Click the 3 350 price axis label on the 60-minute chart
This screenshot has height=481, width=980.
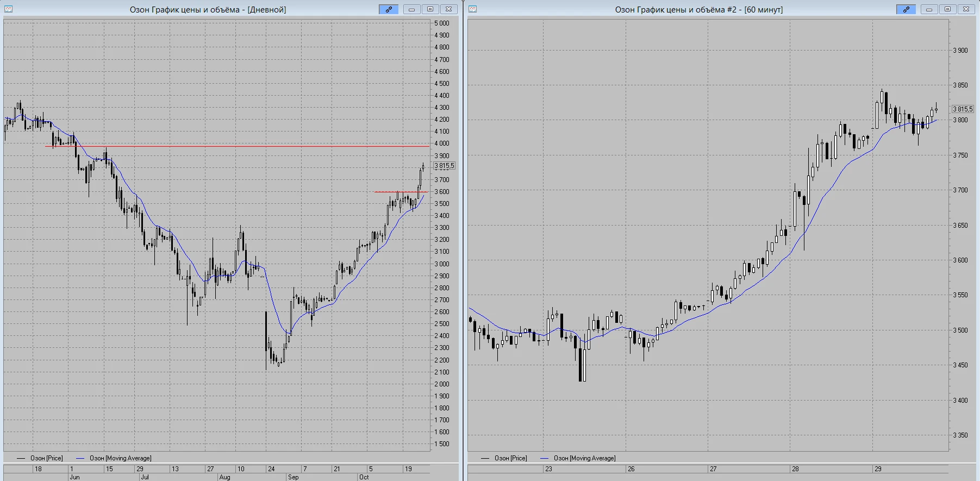tap(960, 435)
